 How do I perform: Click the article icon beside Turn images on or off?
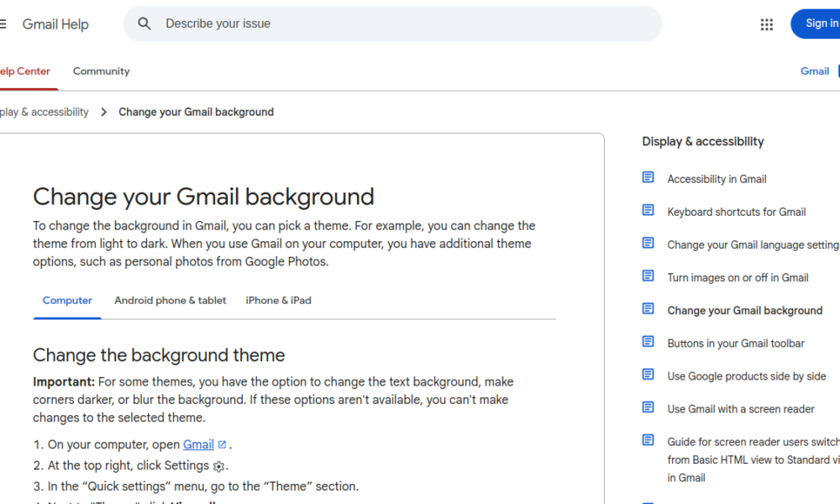(648, 276)
